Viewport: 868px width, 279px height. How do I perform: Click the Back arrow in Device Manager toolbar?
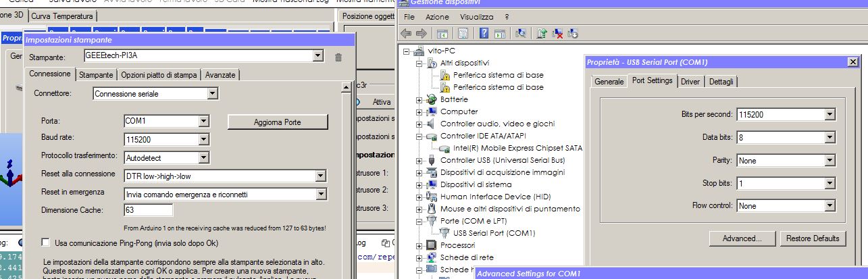[406, 33]
